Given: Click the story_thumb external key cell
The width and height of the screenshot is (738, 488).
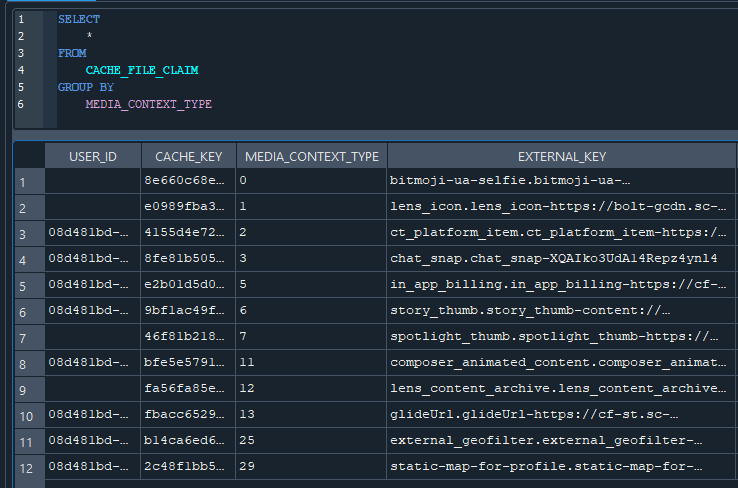Looking at the screenshot, I should click(561, 310).
